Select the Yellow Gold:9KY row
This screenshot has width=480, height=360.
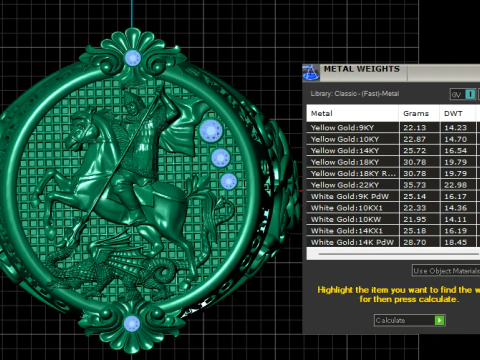tap(393, 127)
